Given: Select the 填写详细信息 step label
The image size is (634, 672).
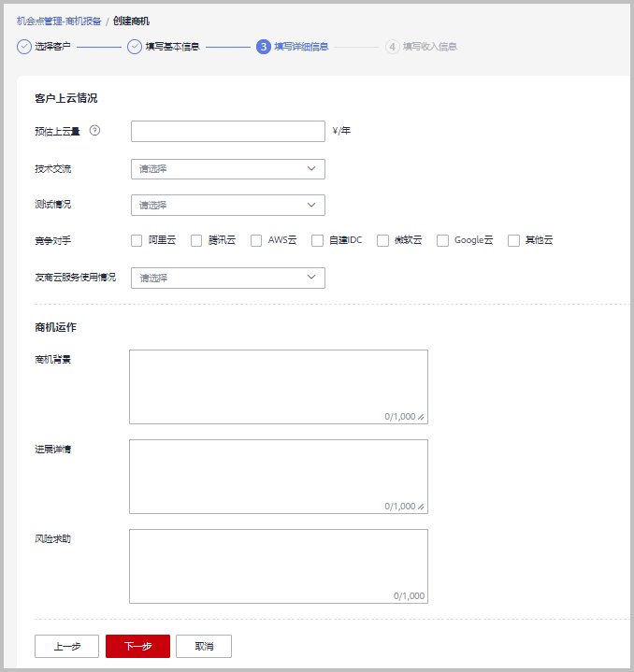Looking at the screenshot, I should [301, 47].
